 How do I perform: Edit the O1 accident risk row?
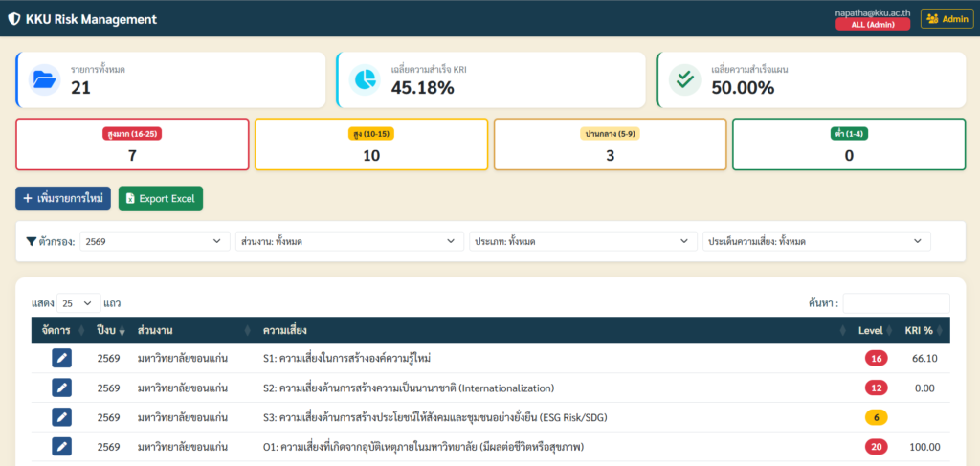(61, 447)
